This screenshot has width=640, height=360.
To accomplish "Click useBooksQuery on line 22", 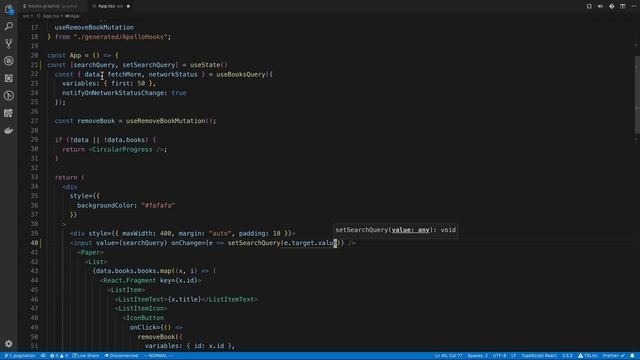I will pos(240,74).
